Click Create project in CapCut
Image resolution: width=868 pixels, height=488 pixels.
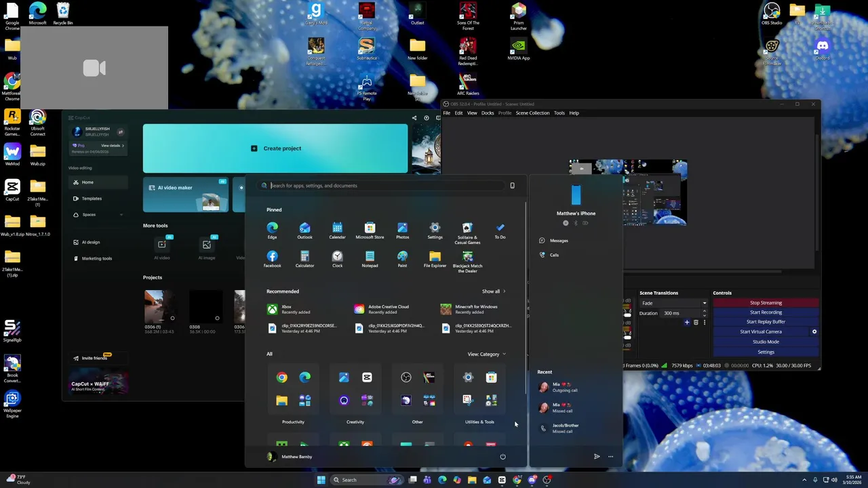click(275, 148)
